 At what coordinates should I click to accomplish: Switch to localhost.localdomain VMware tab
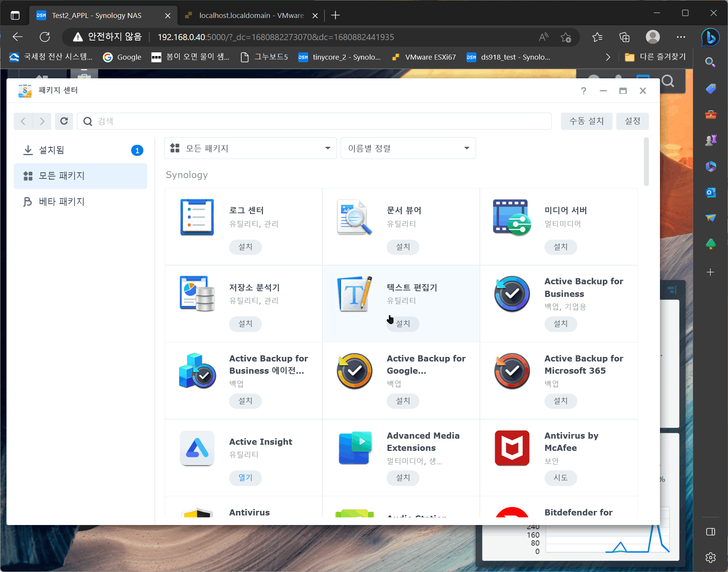coord(251,15)
